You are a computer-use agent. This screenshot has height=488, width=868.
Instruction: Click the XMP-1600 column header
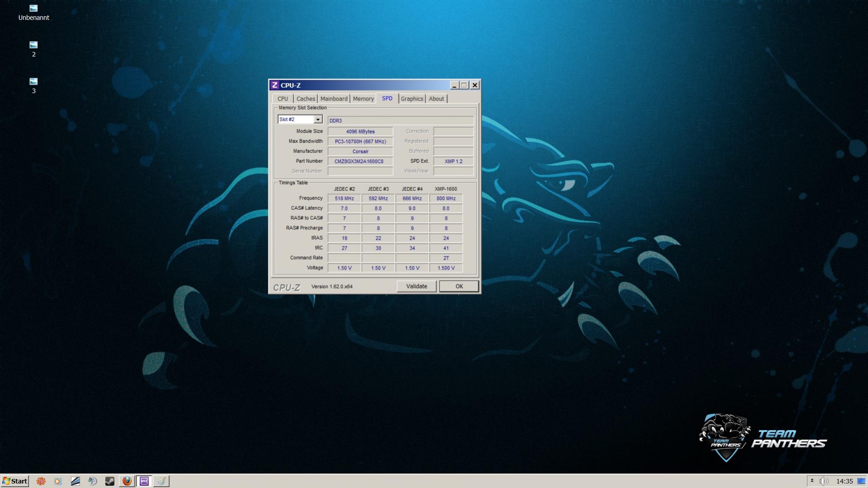coord(446,189)
